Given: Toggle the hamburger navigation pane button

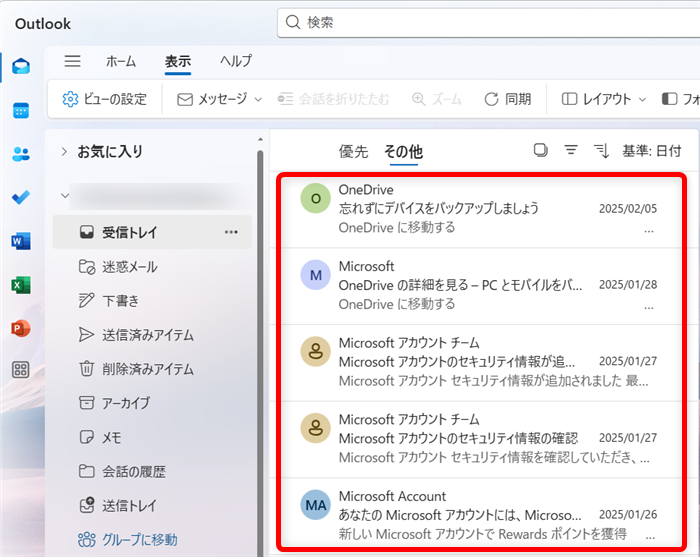Looking at the screenshot, I should click(x=72, y=61).
